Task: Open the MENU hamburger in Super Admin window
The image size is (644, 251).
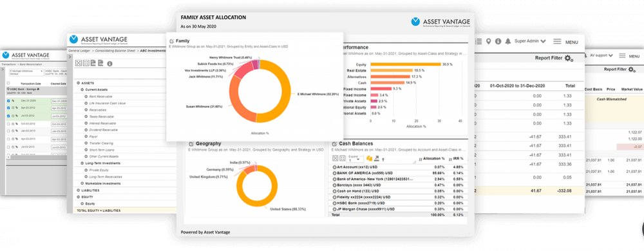Action: (557, 41)
